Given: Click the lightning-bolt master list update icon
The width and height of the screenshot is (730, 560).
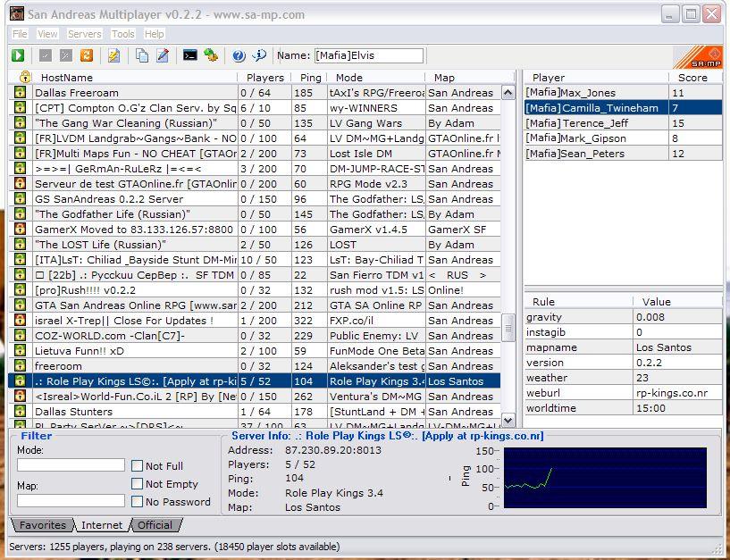Looking at the screenshot, I should [113, 55].
